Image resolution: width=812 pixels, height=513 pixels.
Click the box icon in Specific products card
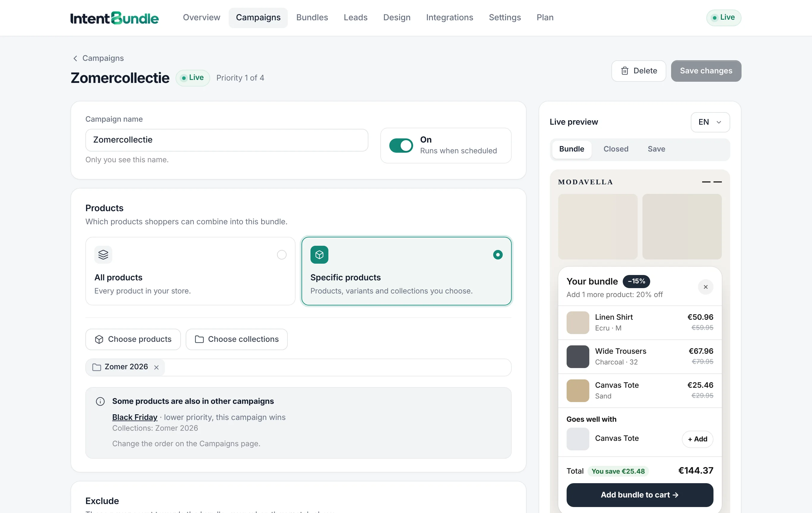(x=319, y=255)
